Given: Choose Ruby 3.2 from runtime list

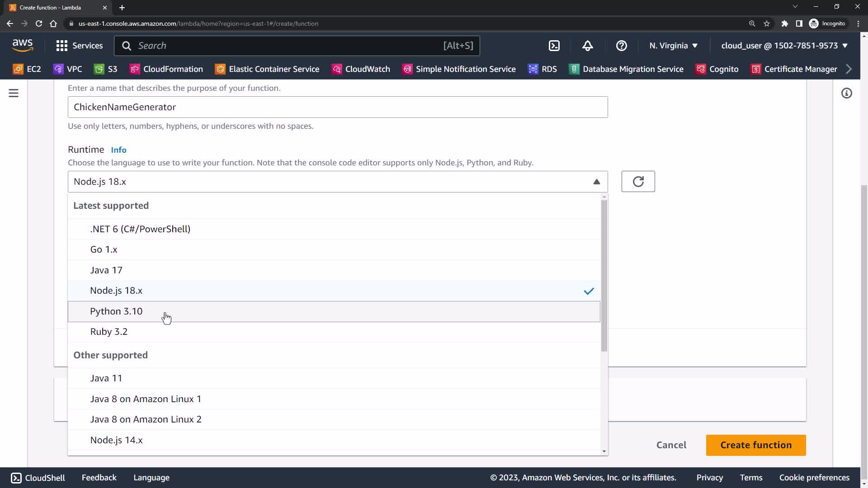Looking at the screenshot, I should (x=109, y=332).
